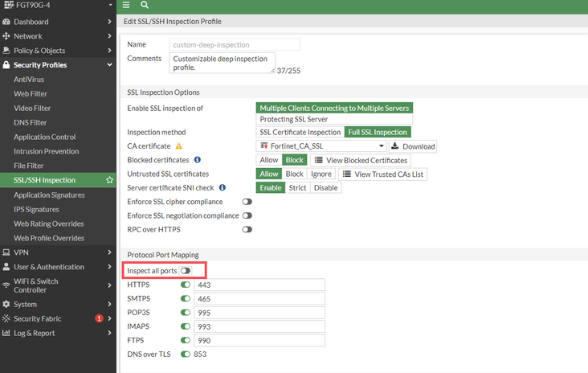Click the Security Fabric red notification badge

[99, 318]
